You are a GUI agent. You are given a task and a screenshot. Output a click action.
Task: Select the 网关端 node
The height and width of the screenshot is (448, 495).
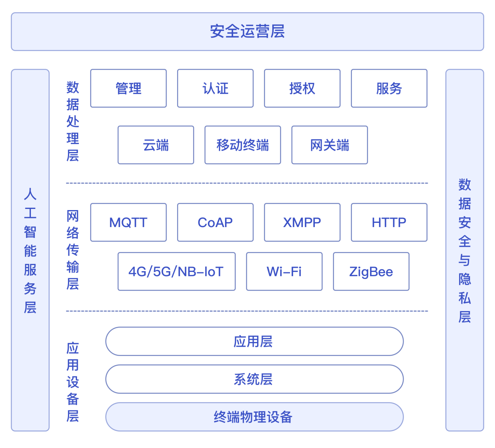[x=329, y=145]
